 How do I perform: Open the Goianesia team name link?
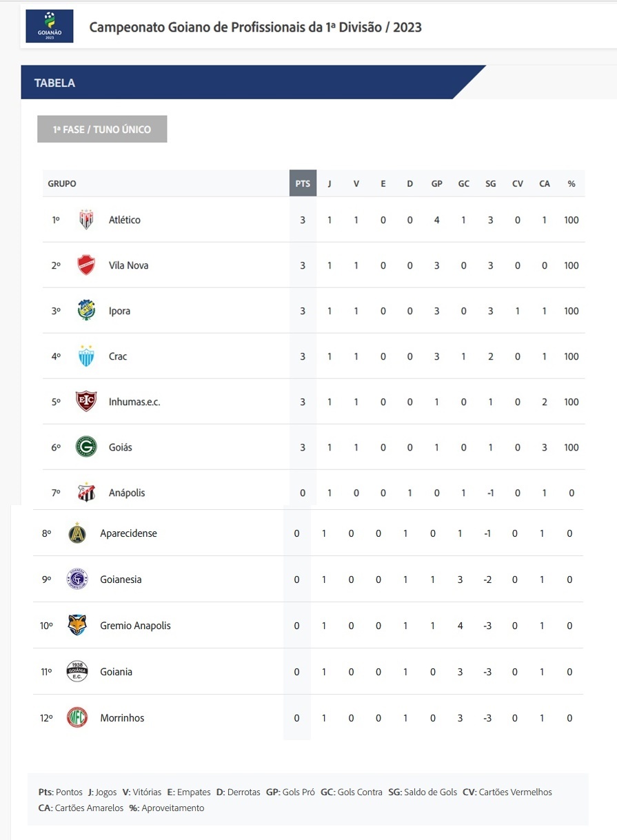click(x=121, y=580)
